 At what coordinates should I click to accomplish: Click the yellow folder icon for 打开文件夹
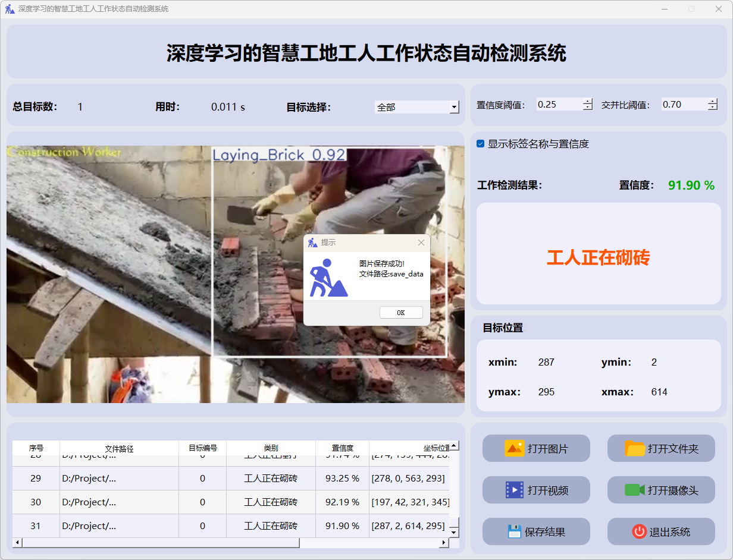[635, 448]
